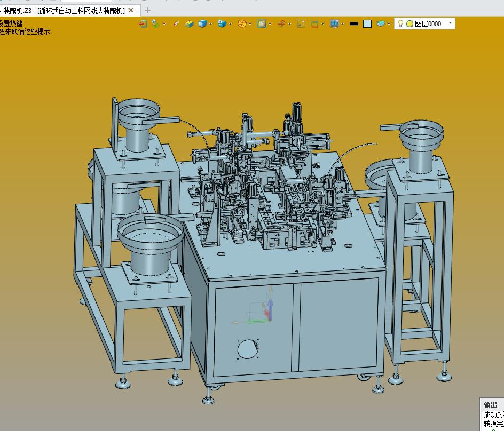Click the blue shaded cube display icon

click(x=202, y=24)
